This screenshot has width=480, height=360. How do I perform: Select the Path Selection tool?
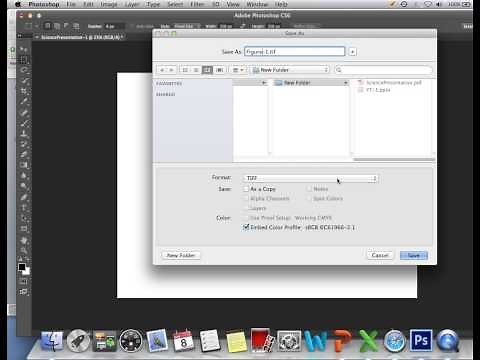[x=24, y=218]
